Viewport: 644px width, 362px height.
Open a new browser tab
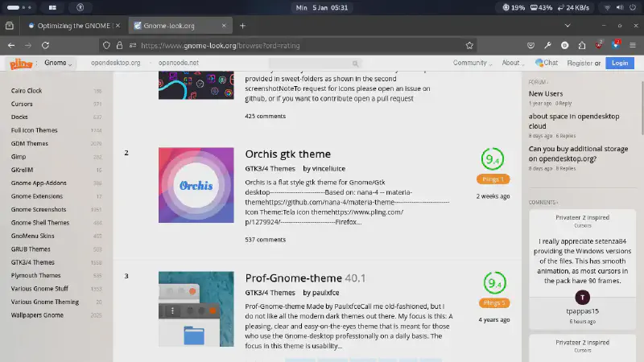(x=242, y=26)
